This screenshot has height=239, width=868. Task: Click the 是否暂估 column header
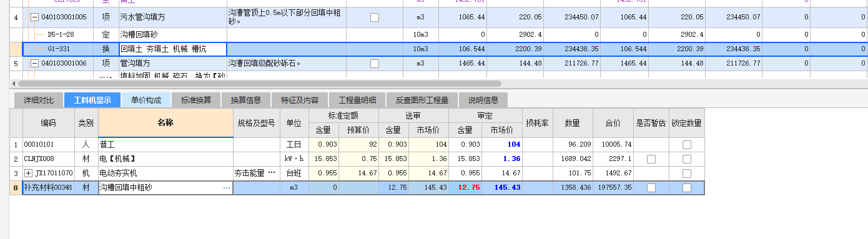click(x=651, y=123)
